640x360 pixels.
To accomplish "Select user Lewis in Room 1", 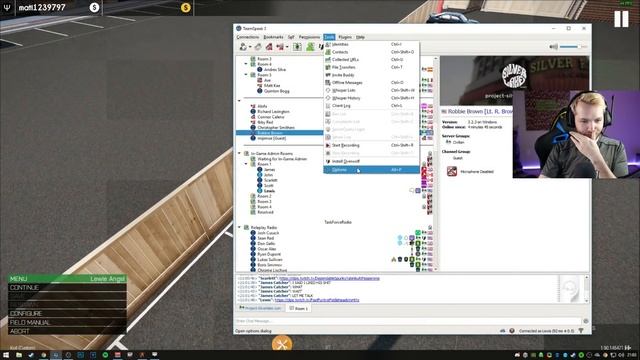I will click(269, 191).
